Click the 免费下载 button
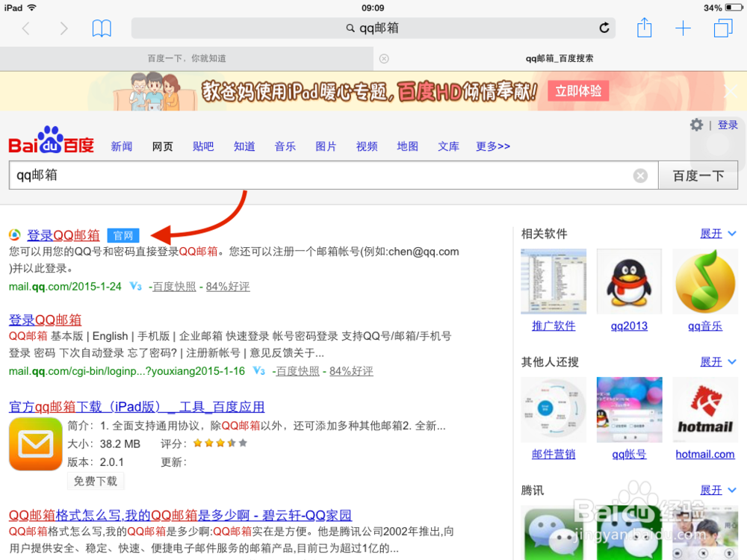This screenshot has height=560, width=747. point(96,481)
